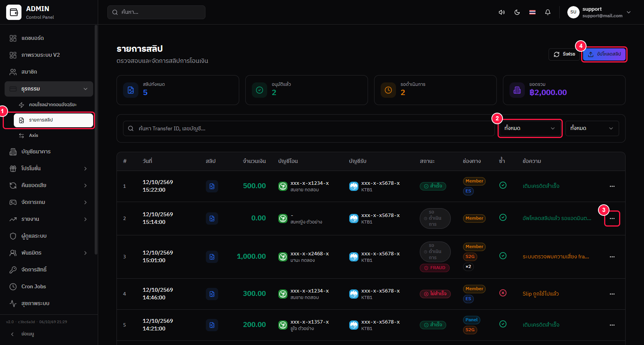This screenshot has height=345, width=644.
Task: Open notifications bell
Action: pyautogui.click(x=548, y=12)
